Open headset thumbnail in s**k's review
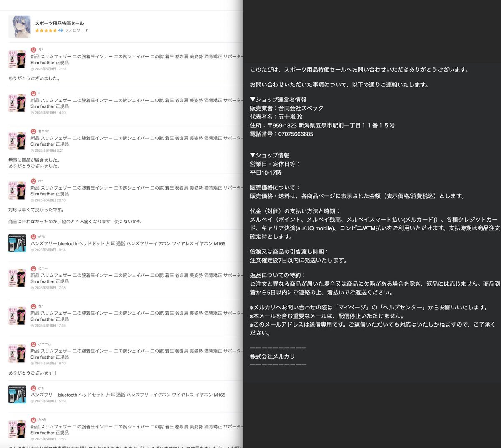The image size is (501, 448). (17, 243)
